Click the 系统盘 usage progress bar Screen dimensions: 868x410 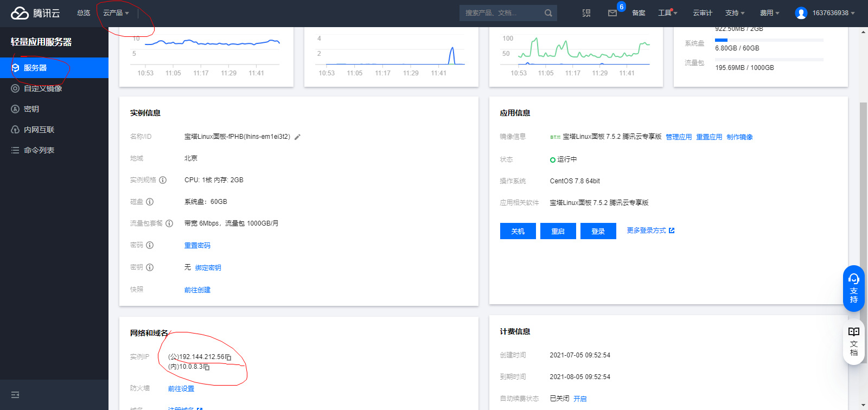tap(769, 40)
